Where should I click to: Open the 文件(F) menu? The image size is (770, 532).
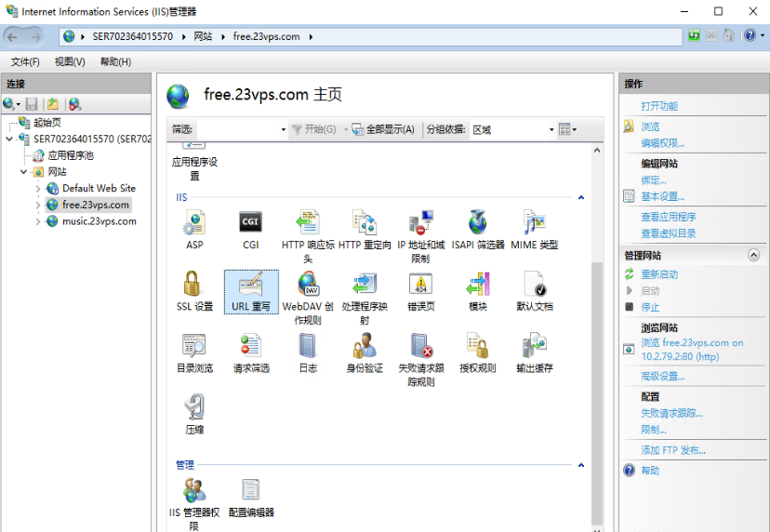25,62
